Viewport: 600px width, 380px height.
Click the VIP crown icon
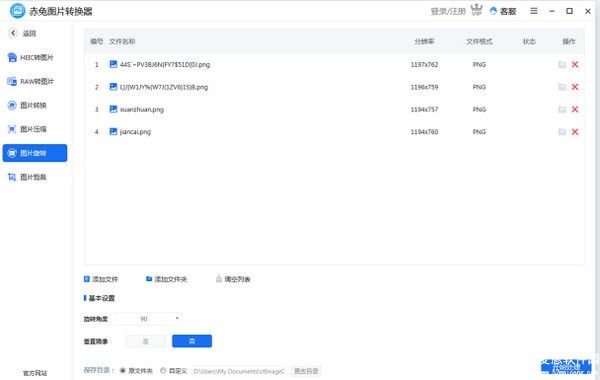coord(476,10)
